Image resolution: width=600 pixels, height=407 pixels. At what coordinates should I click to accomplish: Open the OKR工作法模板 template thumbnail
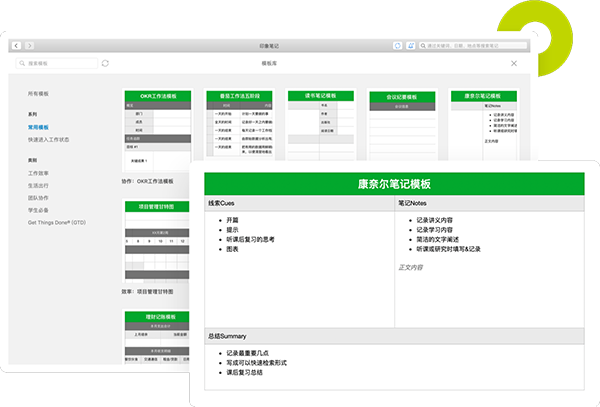(x=158, y=130)
